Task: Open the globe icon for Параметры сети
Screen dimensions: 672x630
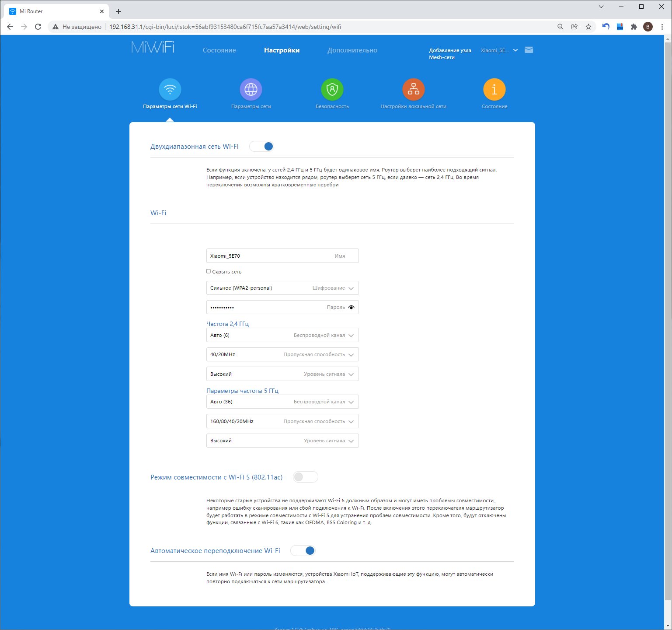Action: (251, 90)
